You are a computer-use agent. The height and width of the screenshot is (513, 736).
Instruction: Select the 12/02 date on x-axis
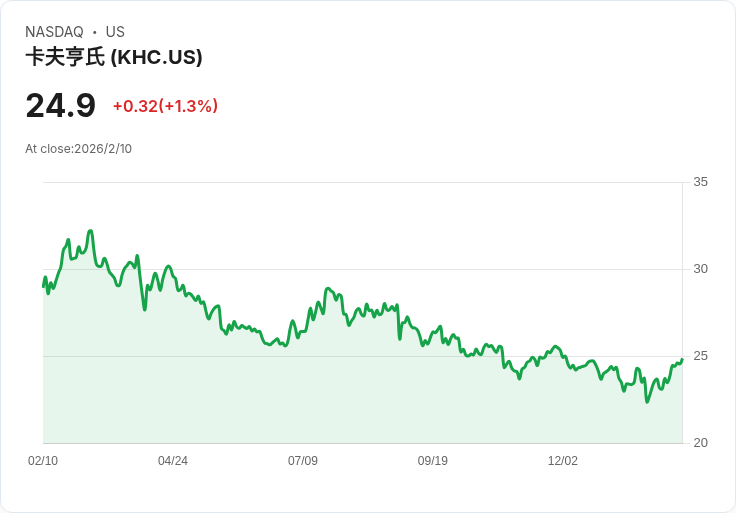pos(563,461)
